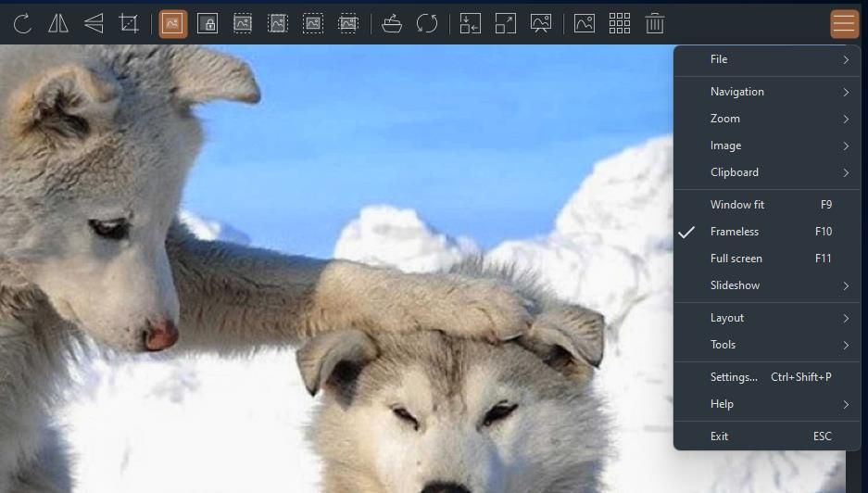Toggle the highlighted Auto zoom mode
Viewport: 868px width, 493px height.
(172, 24)
